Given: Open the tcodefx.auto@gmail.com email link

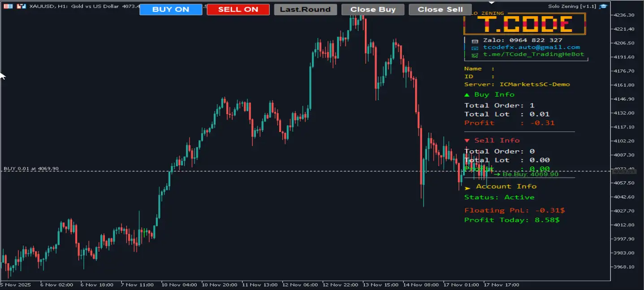Looking at the screenshot, I should coord(531,47).
